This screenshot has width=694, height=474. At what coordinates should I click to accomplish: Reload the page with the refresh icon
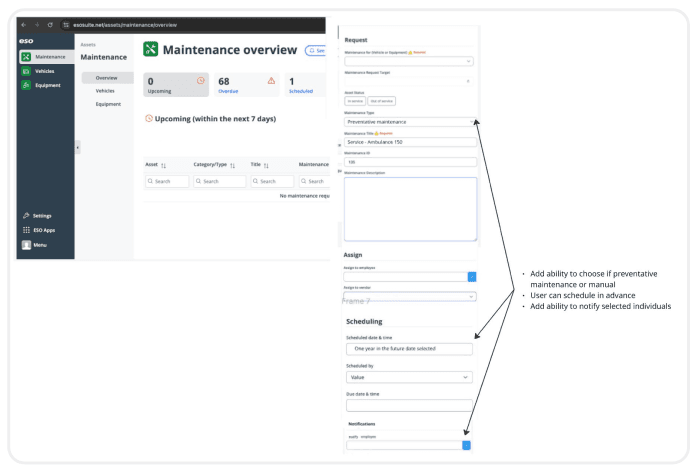tap(50, 25)
